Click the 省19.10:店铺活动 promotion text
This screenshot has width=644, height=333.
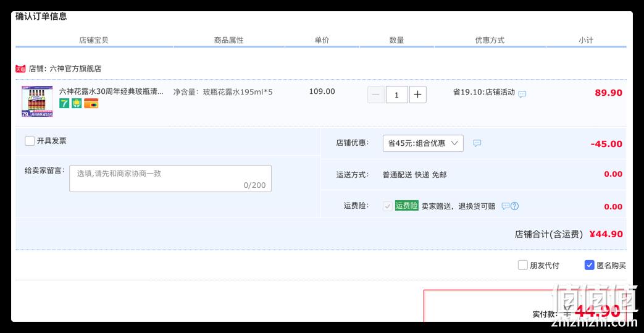(x=484, y=92)
